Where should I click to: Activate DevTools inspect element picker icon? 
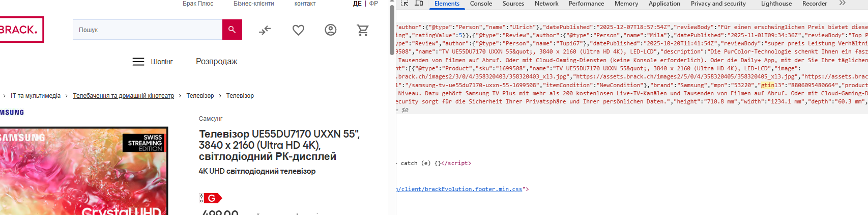tap(404, 4)
